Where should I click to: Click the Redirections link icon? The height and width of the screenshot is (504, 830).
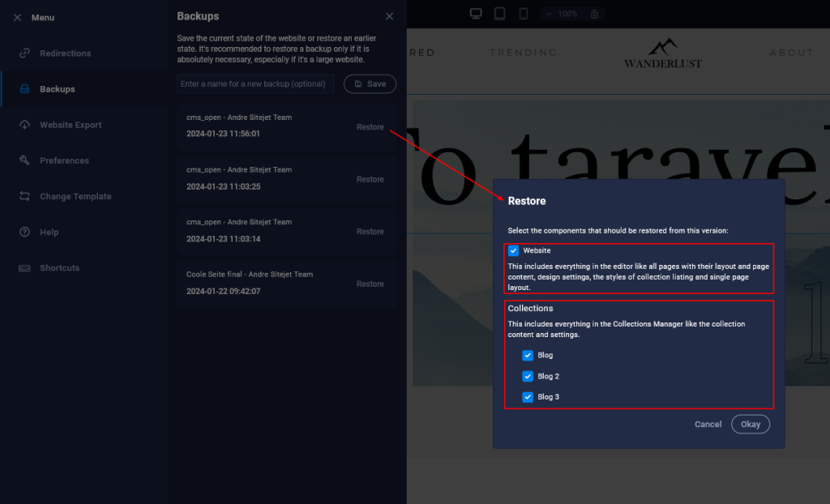[24, 53]
